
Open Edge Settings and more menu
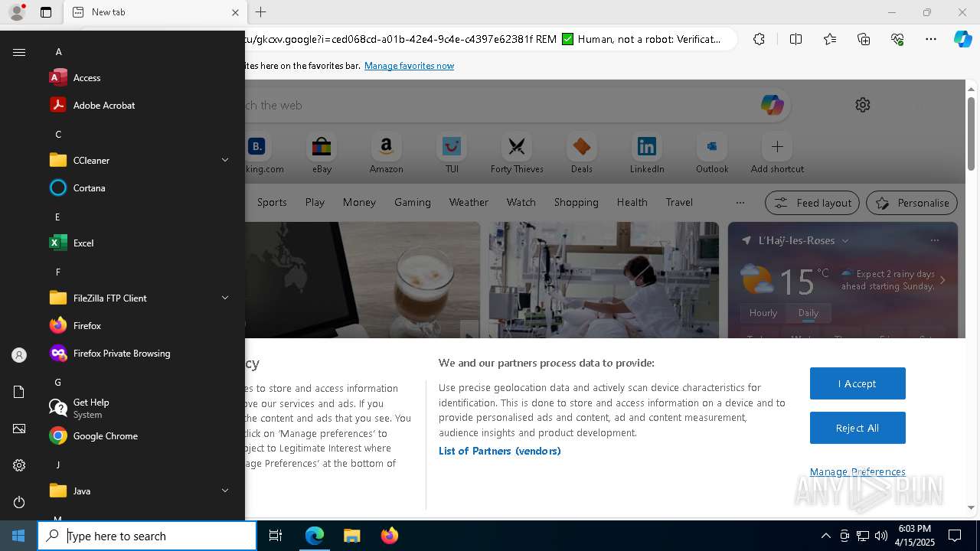(x=931, y=39)
